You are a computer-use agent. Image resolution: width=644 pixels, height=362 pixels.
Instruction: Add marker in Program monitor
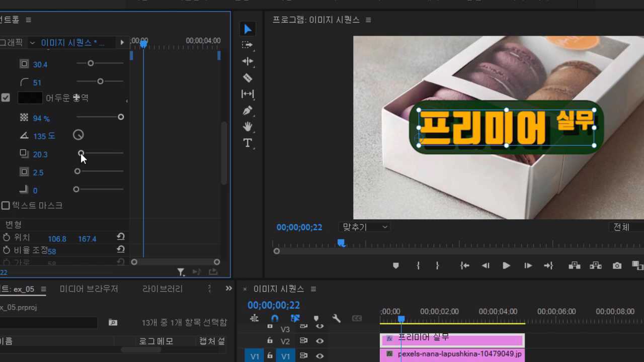[x=396, y=265]
